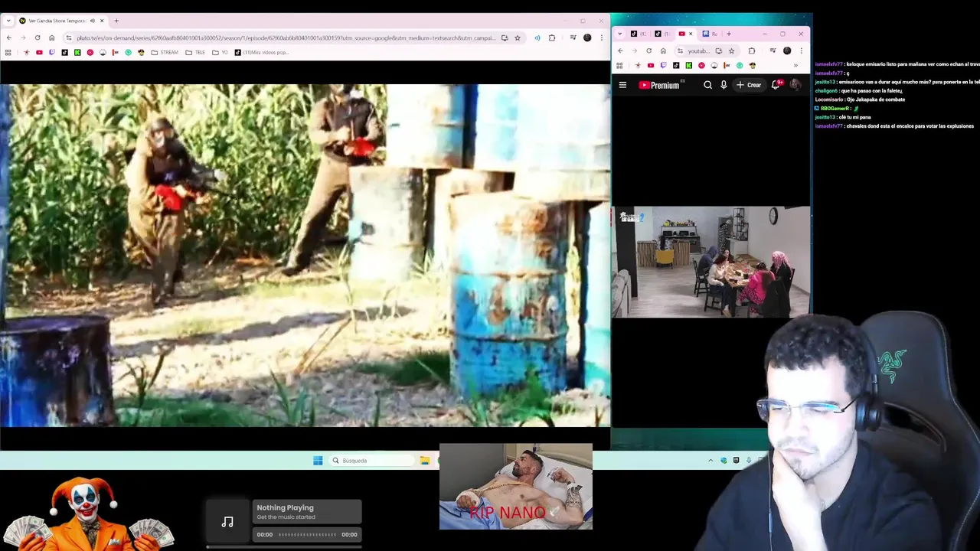
Task: Open YouTube account avatar menu
Action: tap(795, 85)
